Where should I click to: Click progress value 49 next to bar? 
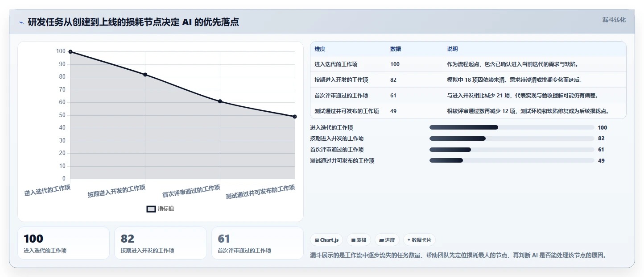tap(601, 160)
